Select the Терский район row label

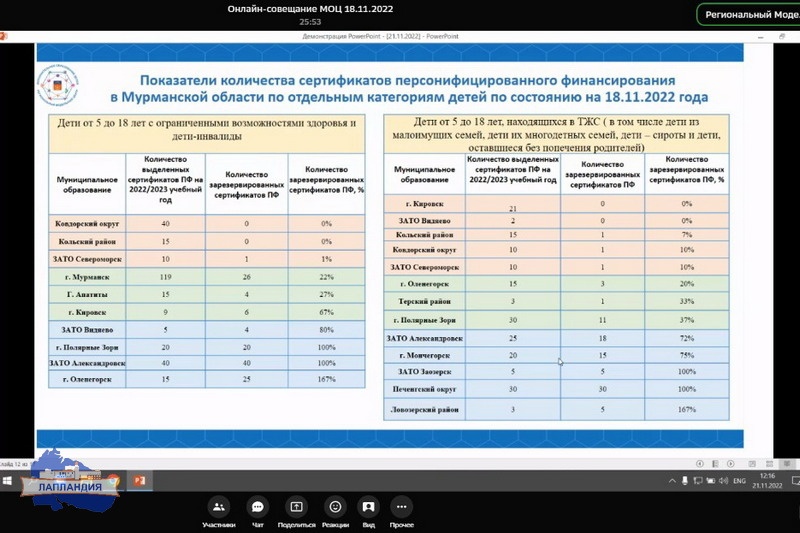(424, 301)
